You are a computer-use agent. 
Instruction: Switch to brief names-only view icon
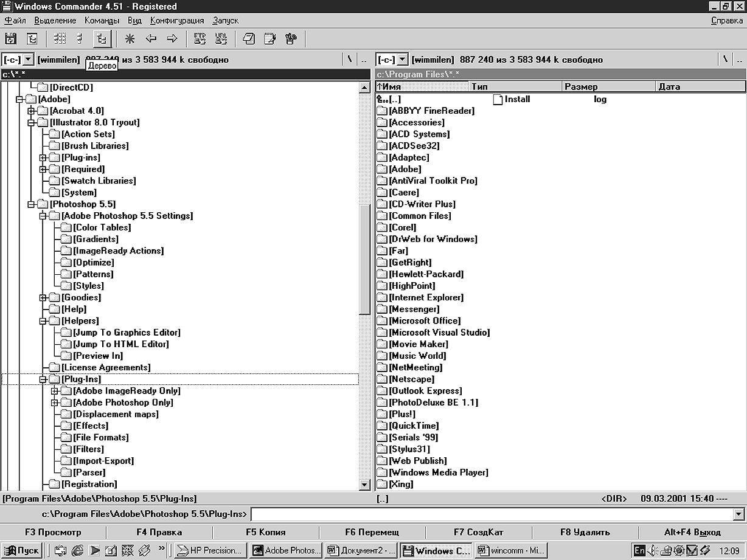pyautogui.click(x=60, y=39)
